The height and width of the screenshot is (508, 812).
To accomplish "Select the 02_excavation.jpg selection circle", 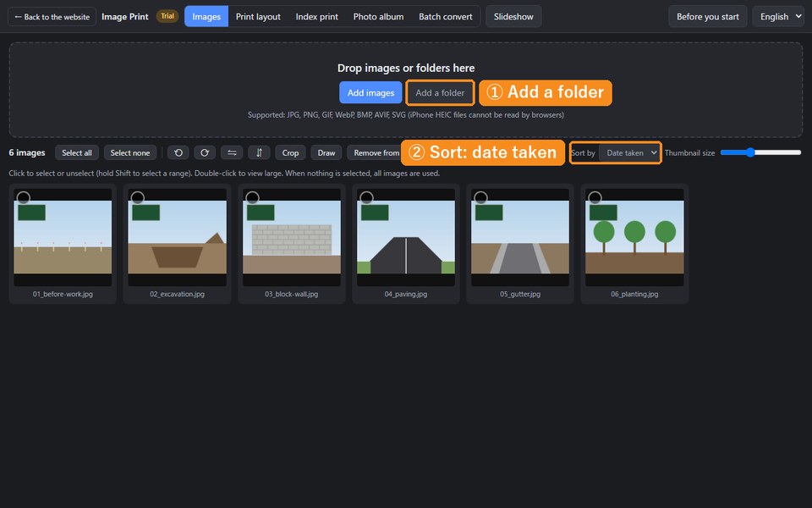I will tap(137, 197).
